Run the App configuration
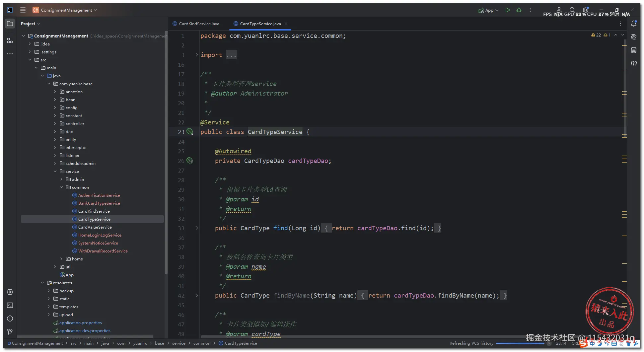 (508, 10)
